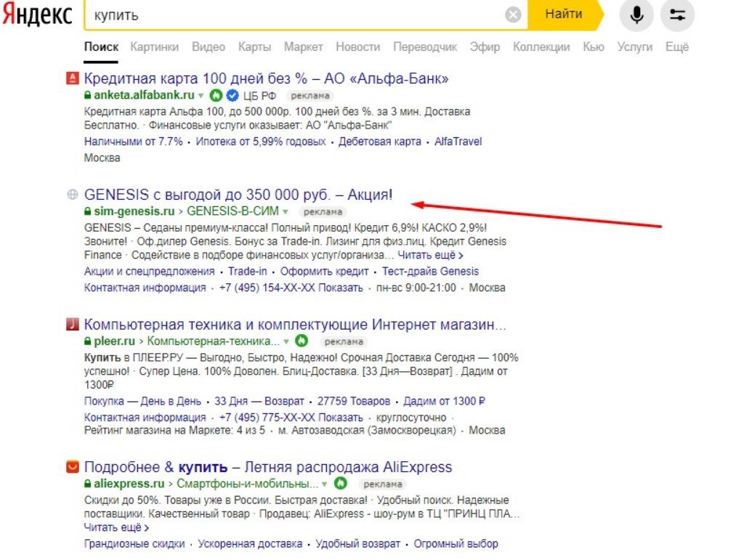
Task: Open Контактная информация under GENESIS result
Action: pyautogui.click(x=145, y=288)
